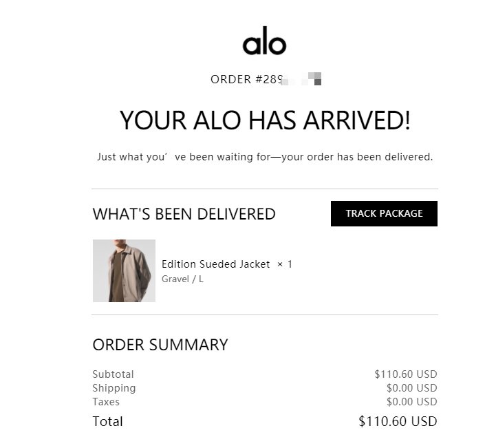Open the jacket product thumbnail
Image resolution: width=485 pixels, height=448 pixels.
[124, 270]
